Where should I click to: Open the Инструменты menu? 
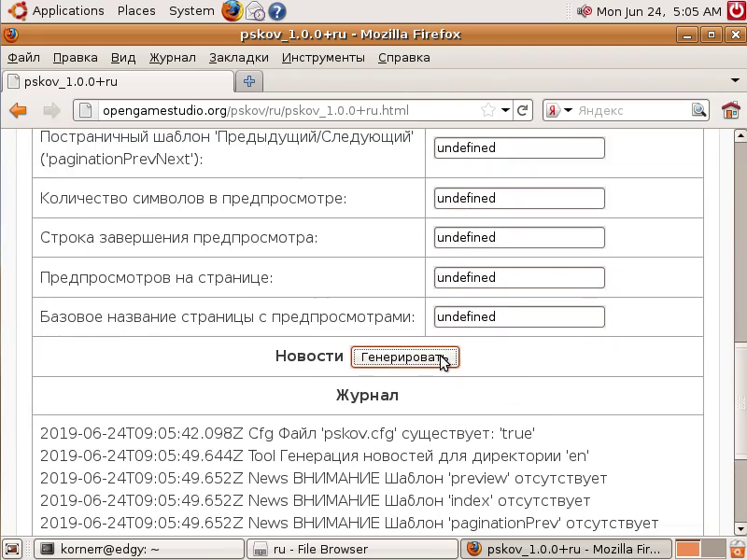click(323, 57)
